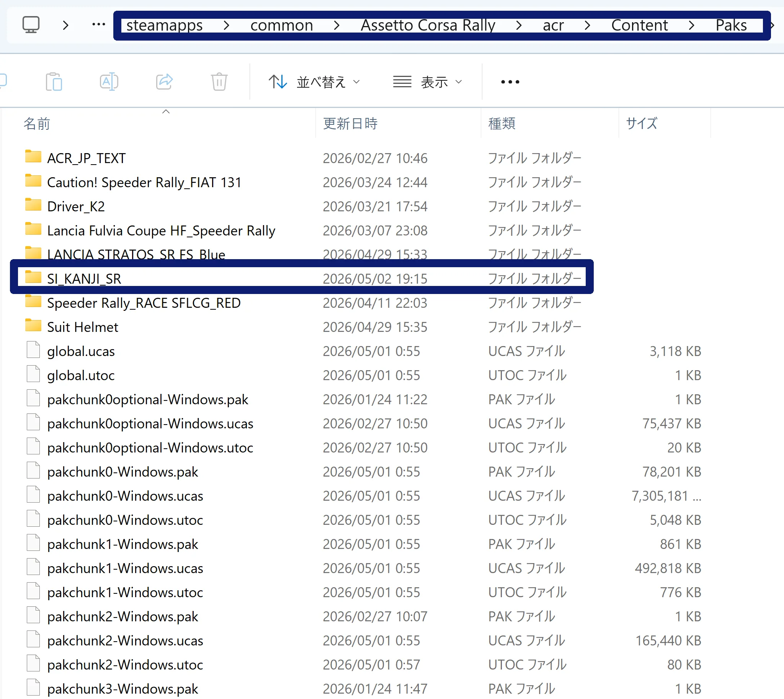The width and height of the screenshot is (784, 699).
Task: Click the Delete trash icon
Action: (x=219, y=82)
